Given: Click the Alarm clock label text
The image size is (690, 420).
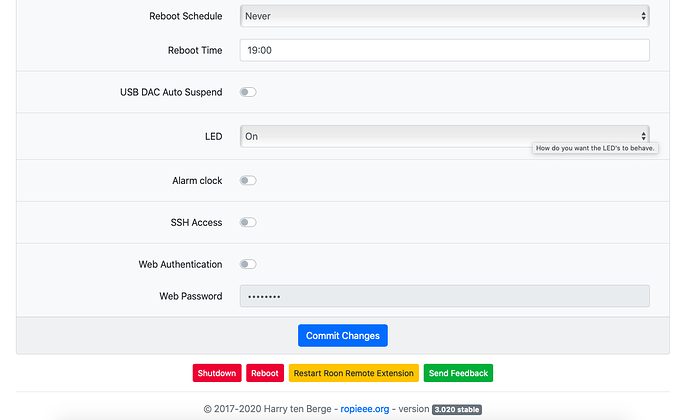Looking at the screenshot, I should (197, 181).
